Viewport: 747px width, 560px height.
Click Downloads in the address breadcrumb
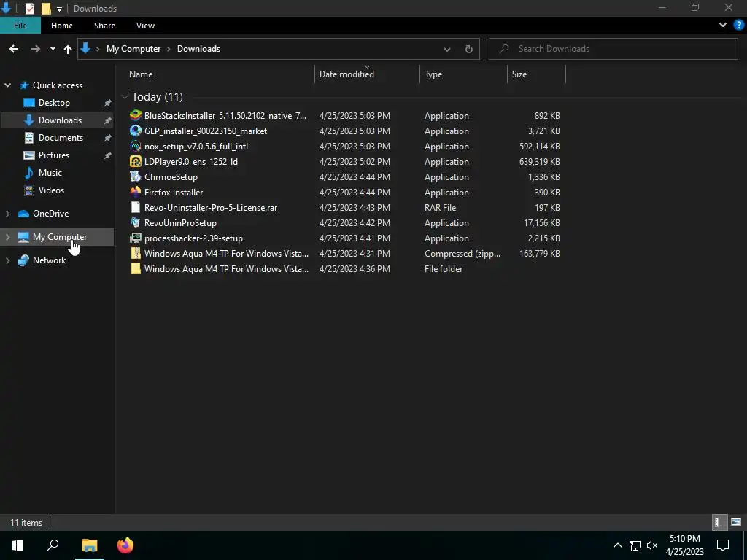198,49
